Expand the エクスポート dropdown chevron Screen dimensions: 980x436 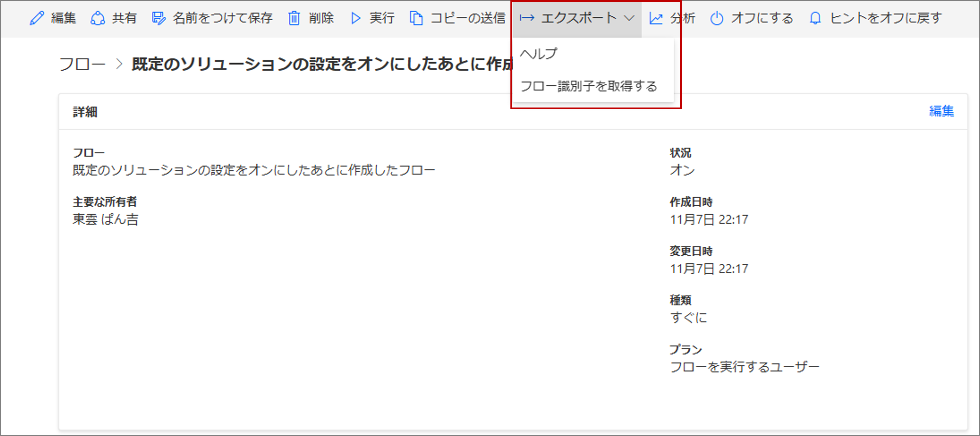[630, 17]
